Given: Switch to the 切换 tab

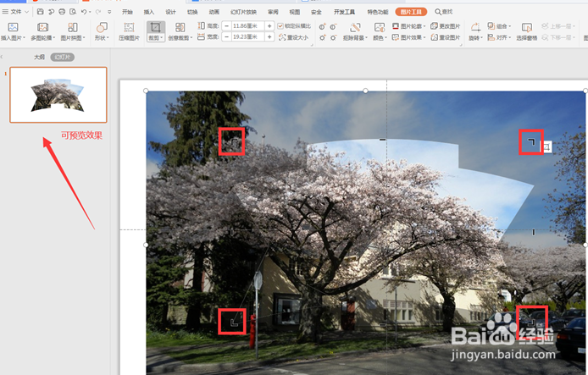Looking at the screenshot, I should (192, 12).
